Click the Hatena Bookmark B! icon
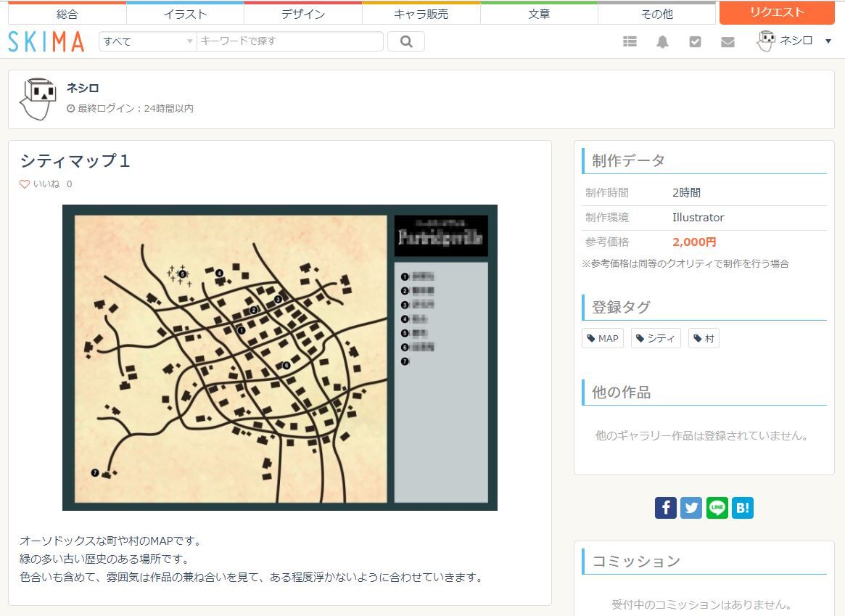 click(741, 508)
